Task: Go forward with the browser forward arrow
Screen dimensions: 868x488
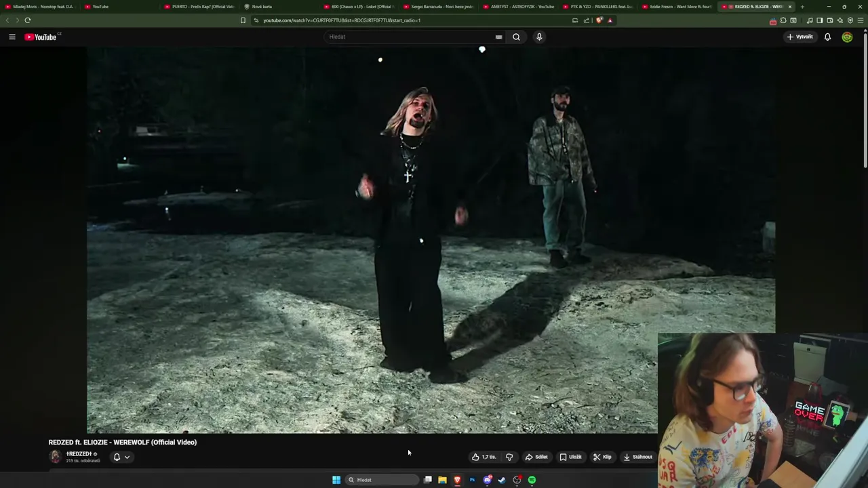Action: click(18, 20)
